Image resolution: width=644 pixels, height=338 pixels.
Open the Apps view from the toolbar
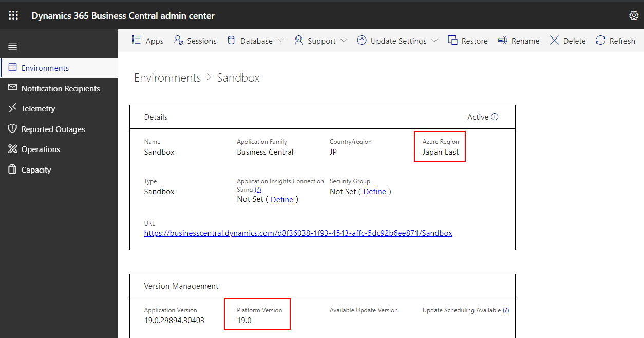(147, 41)
